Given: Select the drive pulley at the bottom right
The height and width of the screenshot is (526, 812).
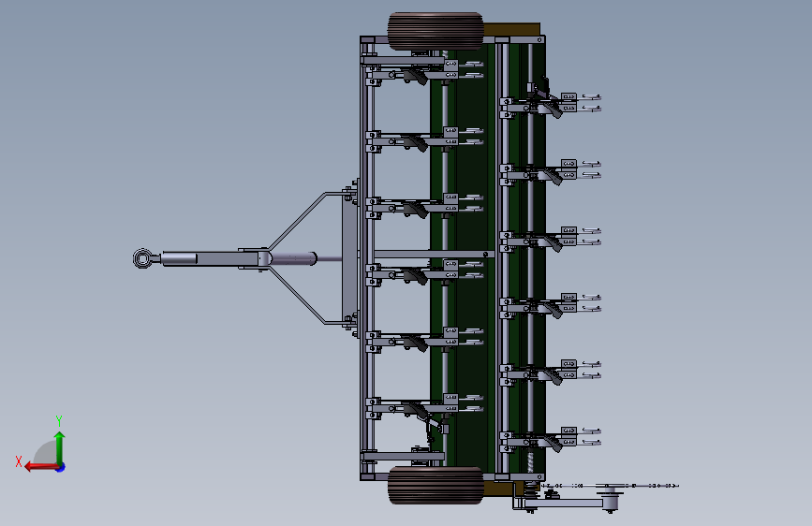Looking at the screenshot, I should click(x=610, y=500).
